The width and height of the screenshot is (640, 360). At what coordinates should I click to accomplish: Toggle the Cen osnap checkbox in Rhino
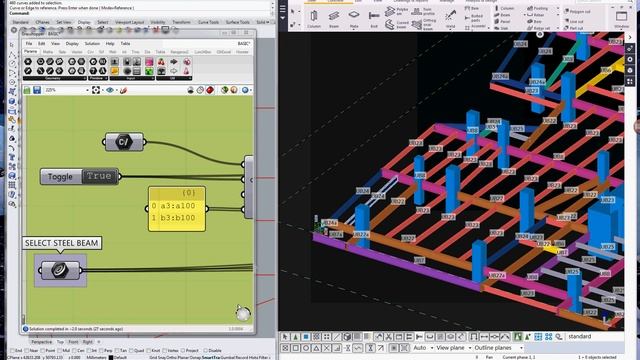pos(74,351)
